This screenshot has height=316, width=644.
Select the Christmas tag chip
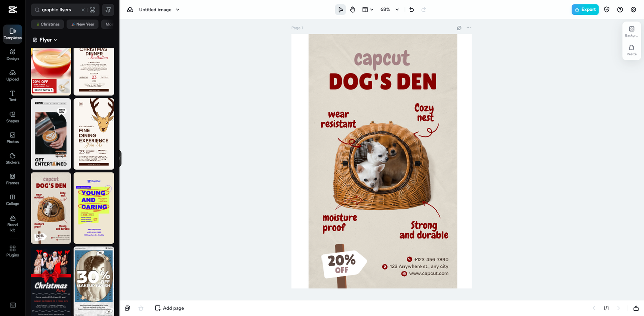48,24
